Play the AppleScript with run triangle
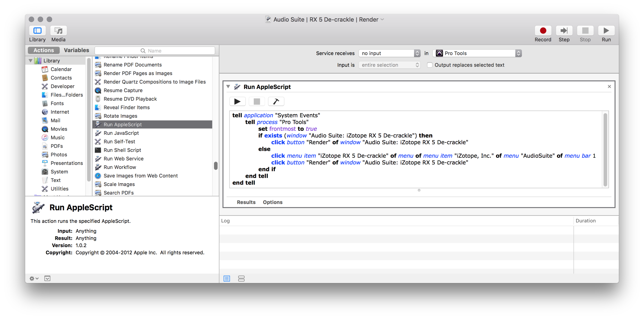The image size is (644, 319). pyautogui.click(x=237, y=102)
